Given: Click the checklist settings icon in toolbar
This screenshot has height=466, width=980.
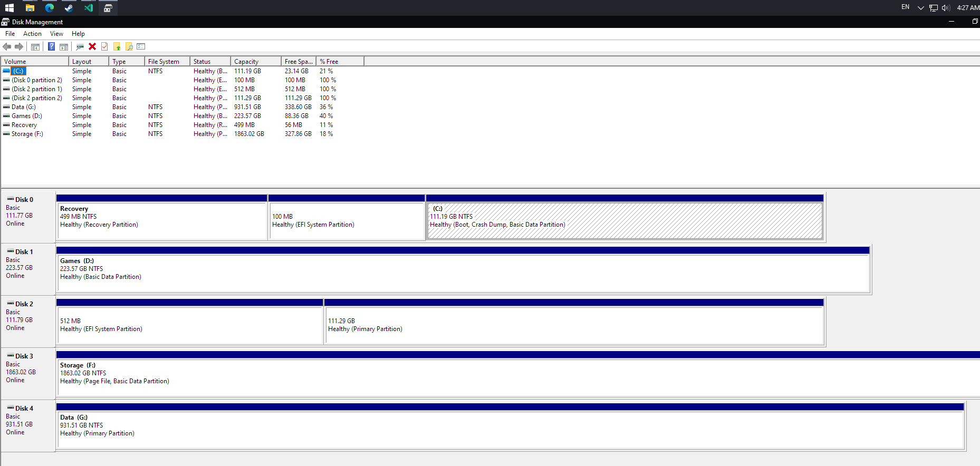Looking at the screenshot, I should click(141, 46).
